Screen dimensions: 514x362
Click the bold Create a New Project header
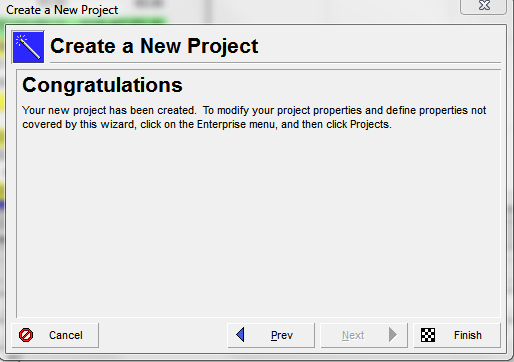(x=154, y=46)
